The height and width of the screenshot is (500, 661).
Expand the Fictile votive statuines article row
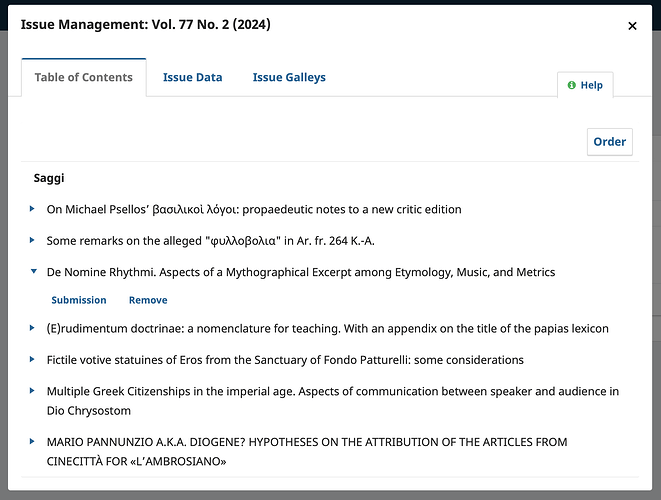tap(33, 360)
